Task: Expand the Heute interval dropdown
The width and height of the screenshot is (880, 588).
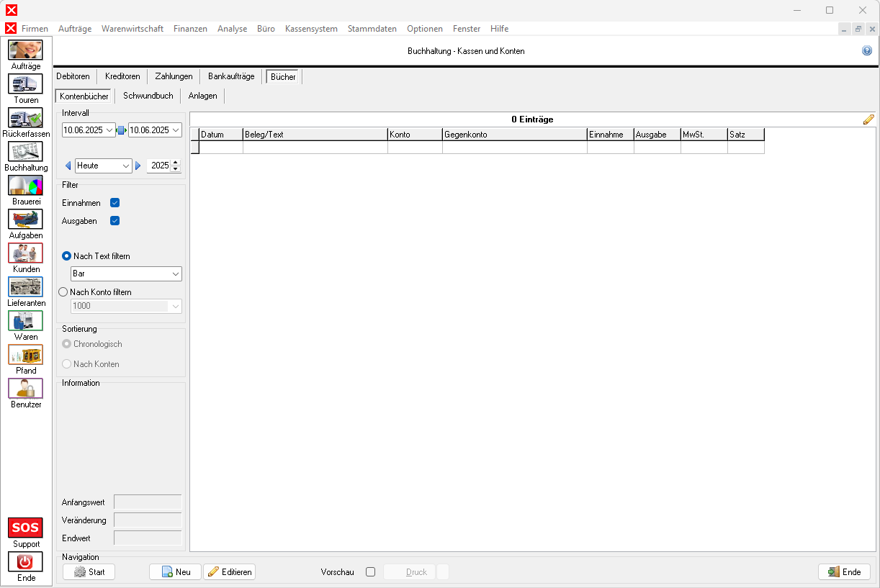Action: pyautogui.click(x=126, y=166)
